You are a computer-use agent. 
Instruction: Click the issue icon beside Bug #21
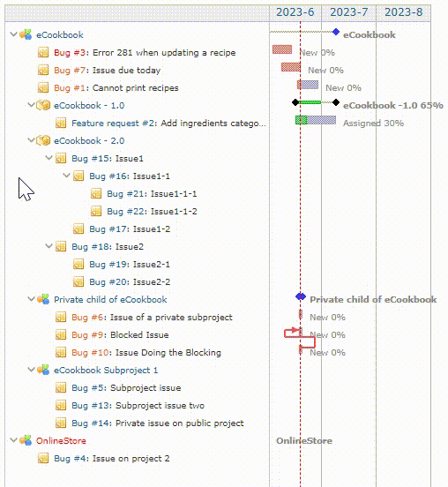coord(96,193)
